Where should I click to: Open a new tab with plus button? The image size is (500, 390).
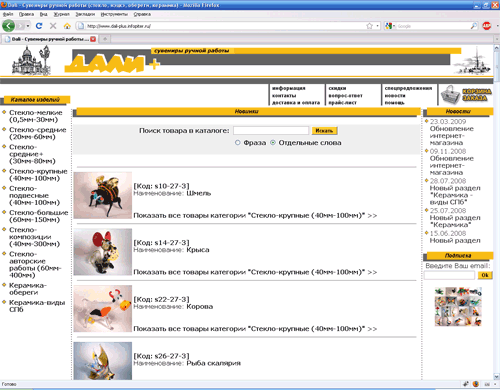pos(105,39)
